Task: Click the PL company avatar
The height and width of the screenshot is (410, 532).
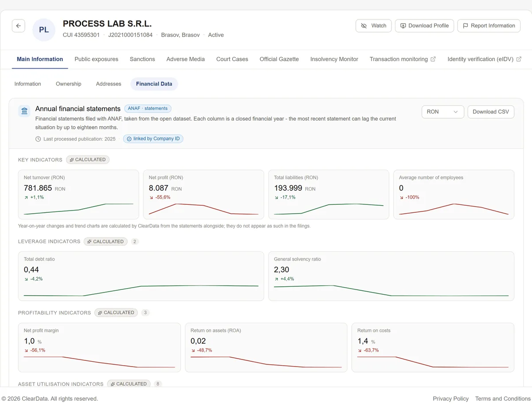Action: (x=44, y=30)
